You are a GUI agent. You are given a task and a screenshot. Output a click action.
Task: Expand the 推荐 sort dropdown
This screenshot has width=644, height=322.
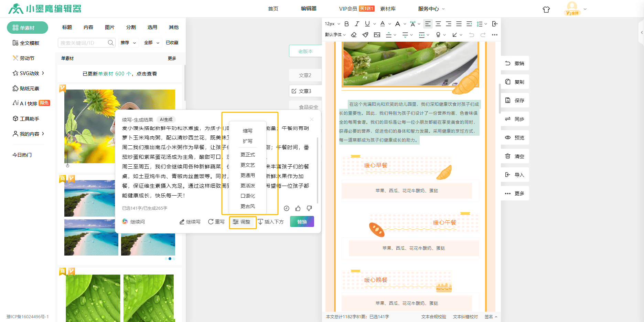tap(128, 43)
